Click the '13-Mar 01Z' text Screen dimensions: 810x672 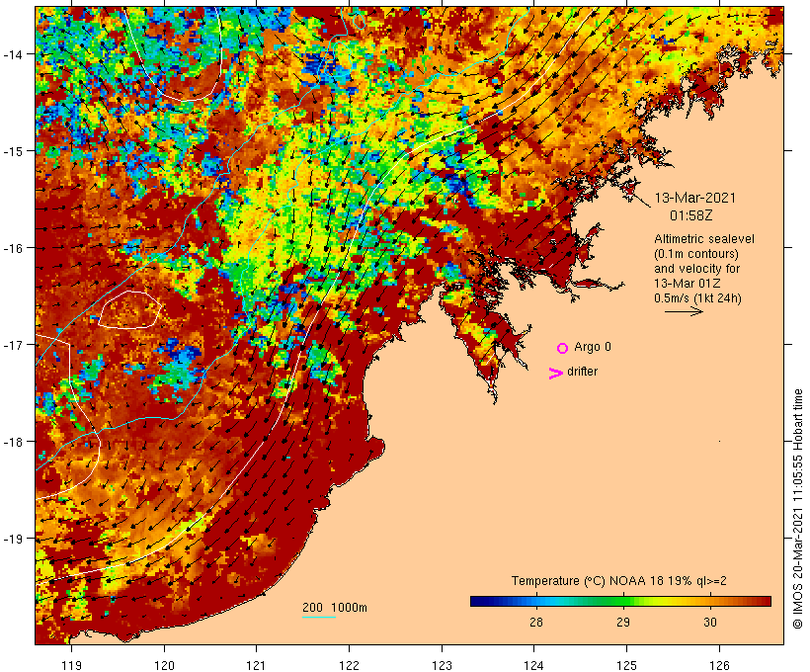(x=688, y=284)
